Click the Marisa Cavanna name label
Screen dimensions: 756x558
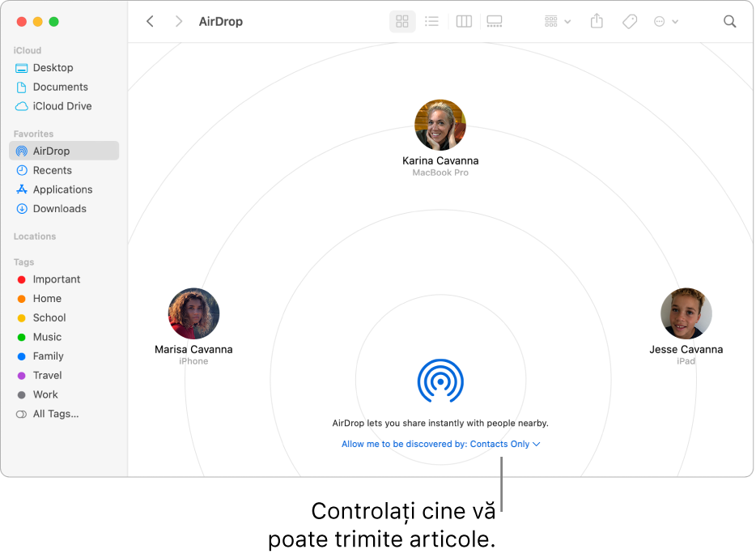pyautogui.click(x=193, y=349)
